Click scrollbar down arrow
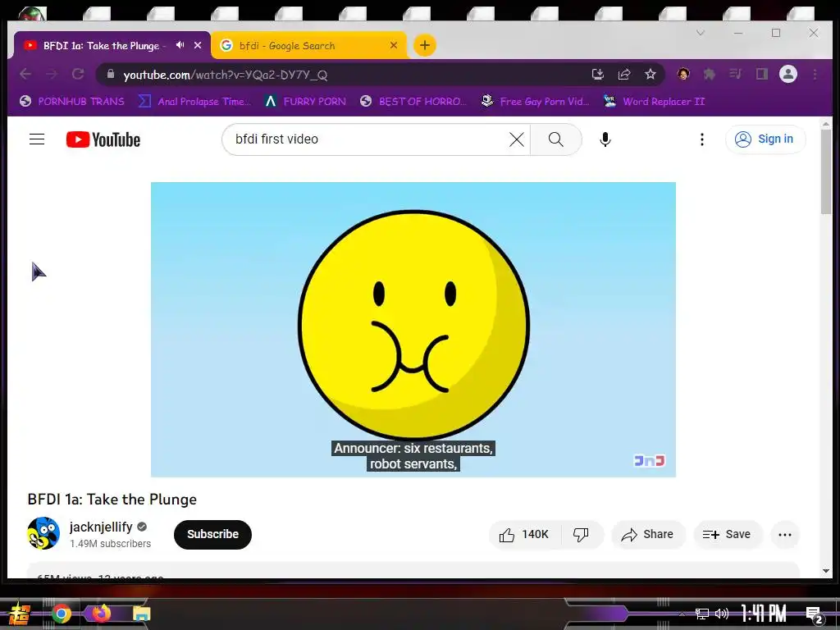Image resolution: width=840 pixels, height=630 pixels. pyautogui.click(x=825, y=571)
